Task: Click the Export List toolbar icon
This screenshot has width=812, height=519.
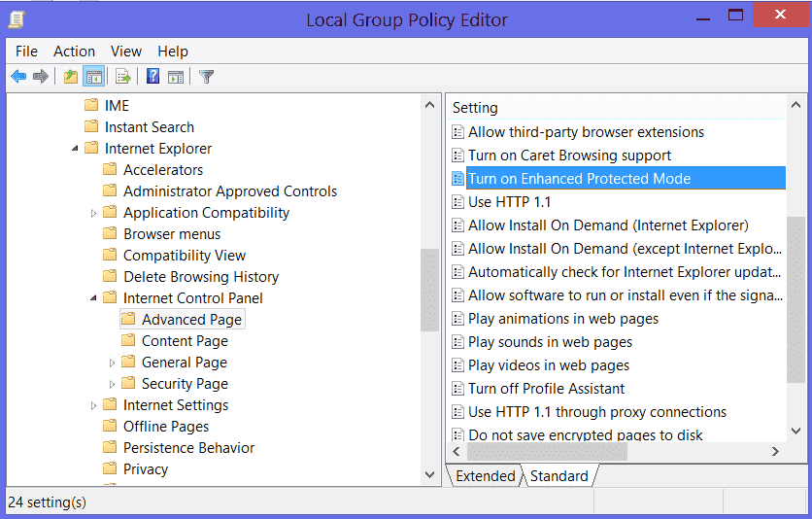Action: [123, 77]
